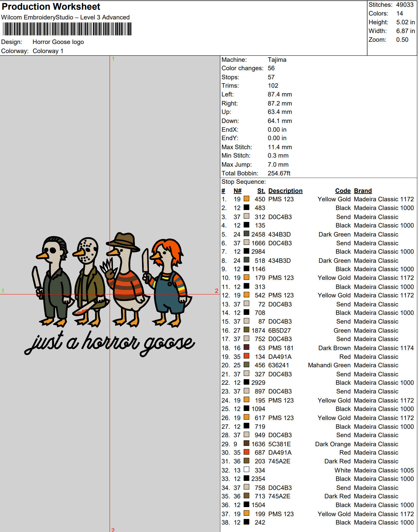The height and width of the screenshot is (532, 419).
Task: Click the N# needle number column header
Action: pyautogui.click(x=237, y=191)
